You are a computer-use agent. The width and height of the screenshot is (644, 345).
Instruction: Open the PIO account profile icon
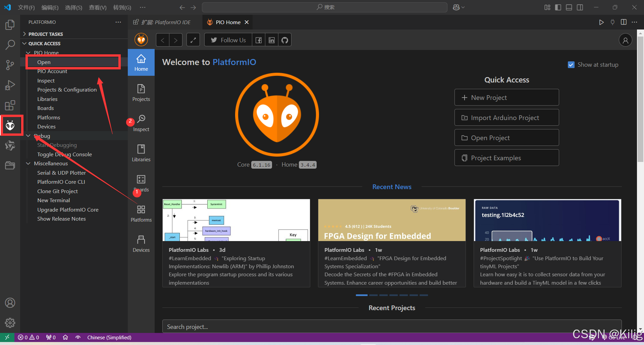tap(625, 40)
